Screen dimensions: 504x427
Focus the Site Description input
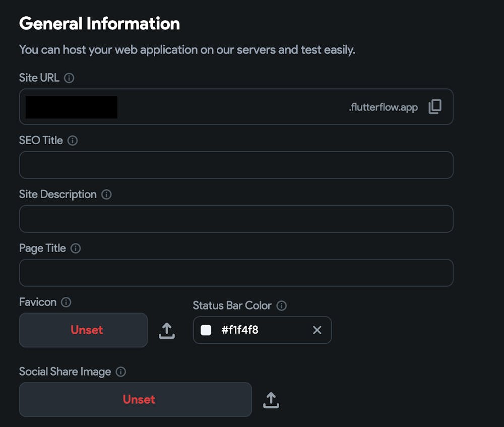click(x=236, y=219)
